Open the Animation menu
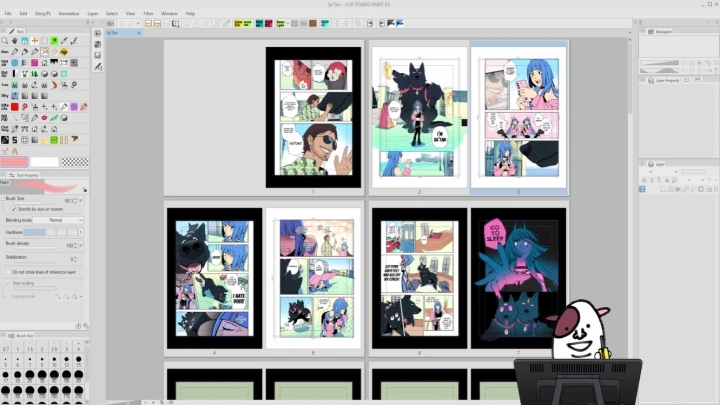This screenshot has height=405, width=720. 69,13
